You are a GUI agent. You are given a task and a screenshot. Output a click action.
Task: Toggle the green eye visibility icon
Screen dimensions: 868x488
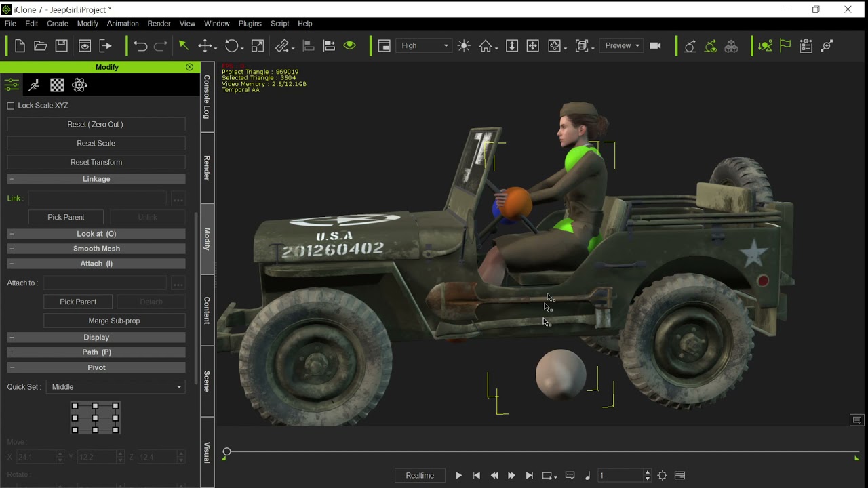tap(350, 46)
